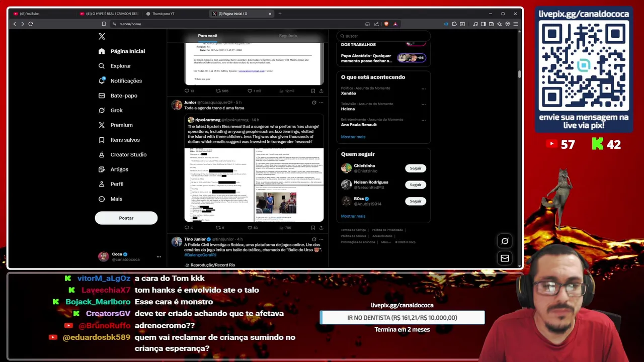Screen dimensions: 644x362
Task: Open more options on Tino Junior's post
Action: pos(321,239)
